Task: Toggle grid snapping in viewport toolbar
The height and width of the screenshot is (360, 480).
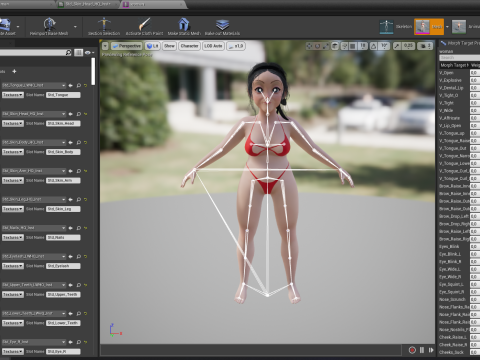Action: tap(352, 46)
